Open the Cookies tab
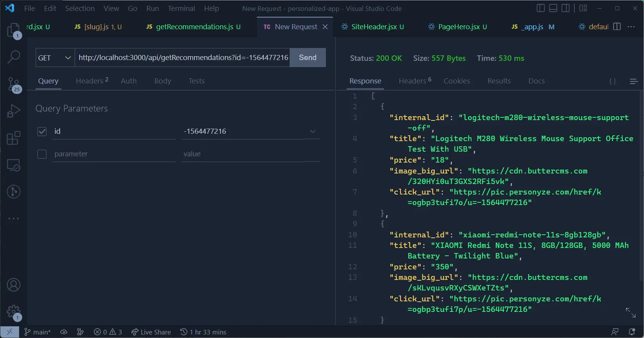 click(457, 81)
